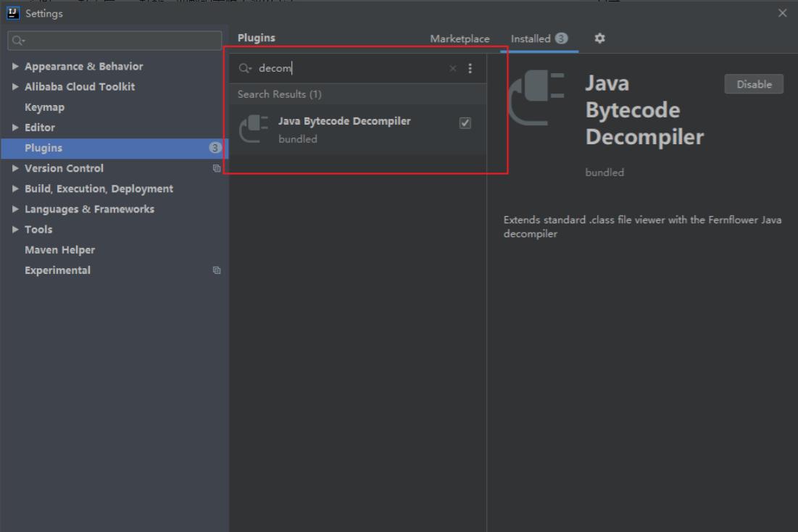This screenshot has height=532, width=798.
Task: Expand the Appearance & Behavior section
Action: click(16, 67)
